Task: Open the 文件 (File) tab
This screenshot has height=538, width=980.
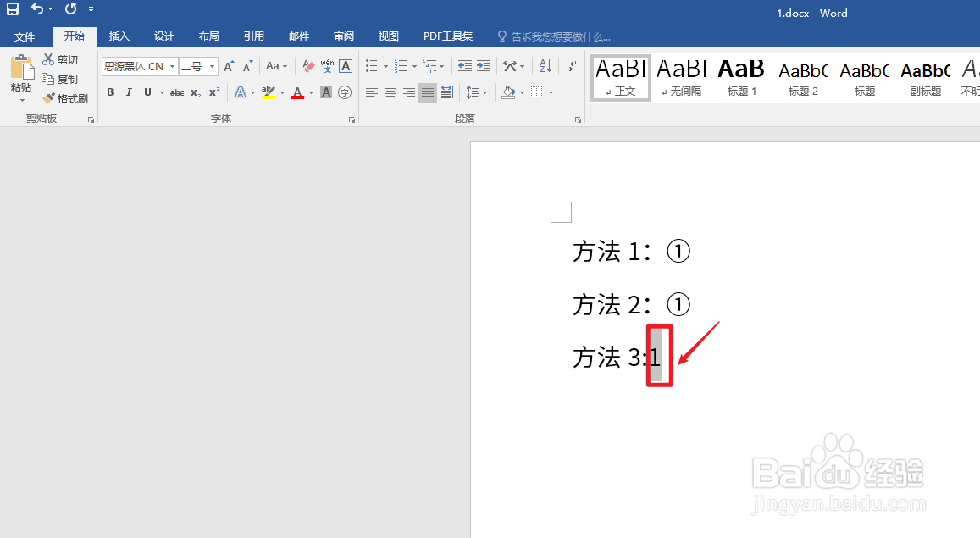Action: (25, 36)
